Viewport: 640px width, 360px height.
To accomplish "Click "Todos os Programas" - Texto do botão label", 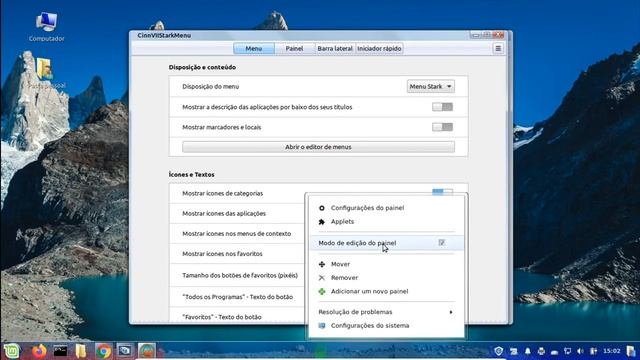I will [238, 297].
